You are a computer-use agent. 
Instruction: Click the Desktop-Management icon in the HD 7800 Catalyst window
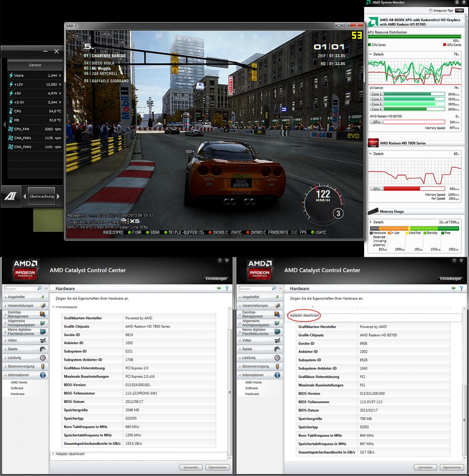point(43,314)
